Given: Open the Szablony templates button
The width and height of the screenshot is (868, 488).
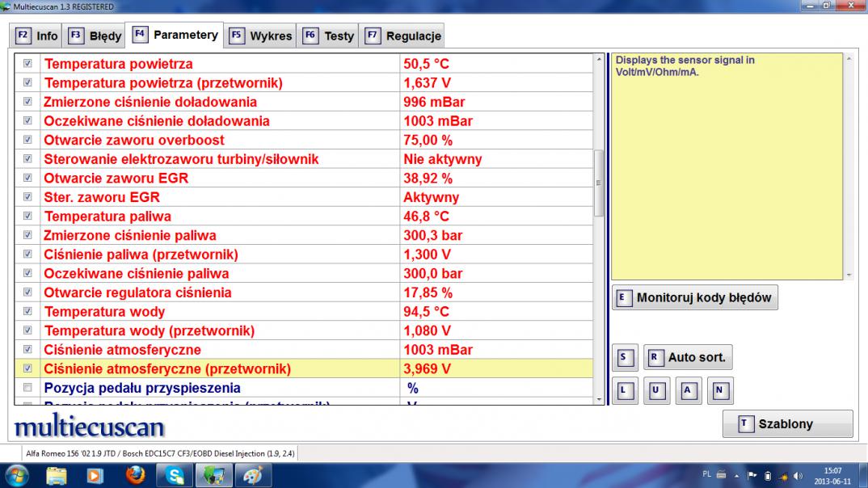Looking at the screenshot, I should pos(787,424).
